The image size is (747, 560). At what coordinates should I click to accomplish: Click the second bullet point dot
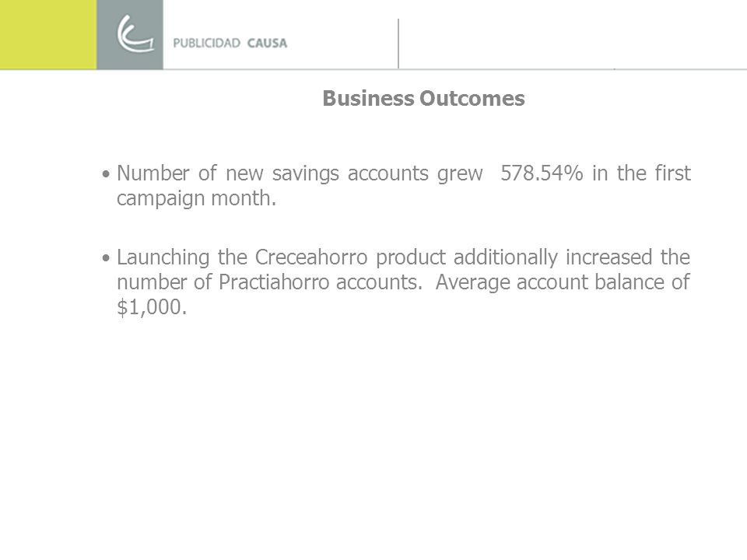tap(106, 258)
